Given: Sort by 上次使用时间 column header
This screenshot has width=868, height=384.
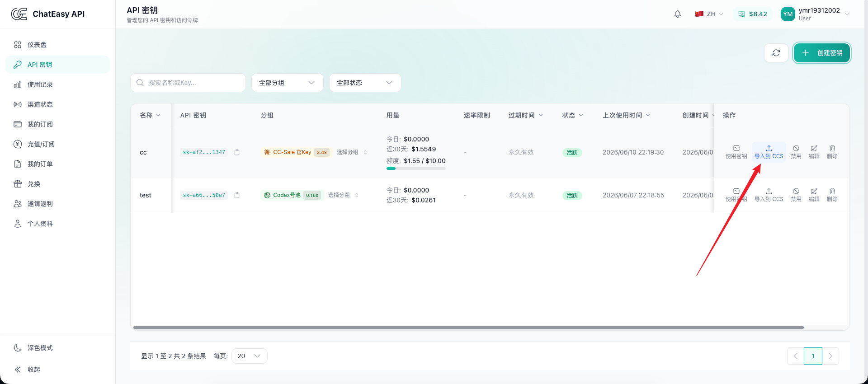Looking at the screenshot, I should click(x=627, y=115).
